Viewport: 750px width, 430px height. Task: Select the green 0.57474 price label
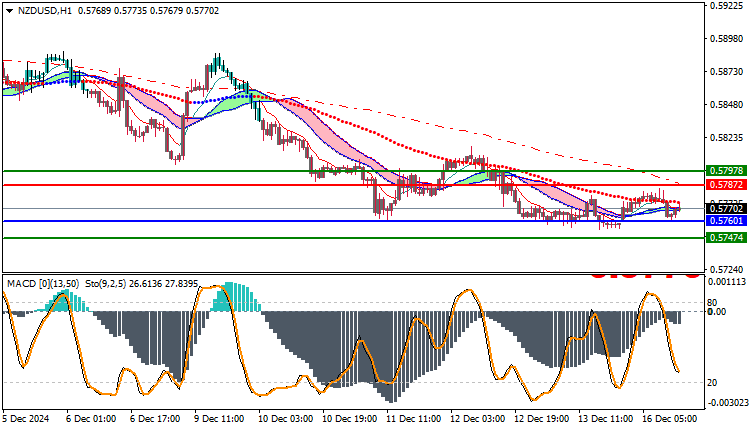tap(726, 238)
